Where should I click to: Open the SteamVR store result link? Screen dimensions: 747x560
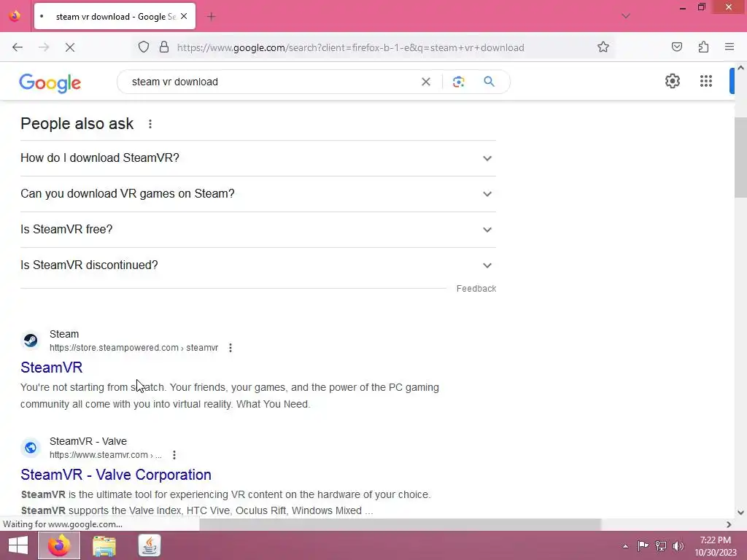52,367
